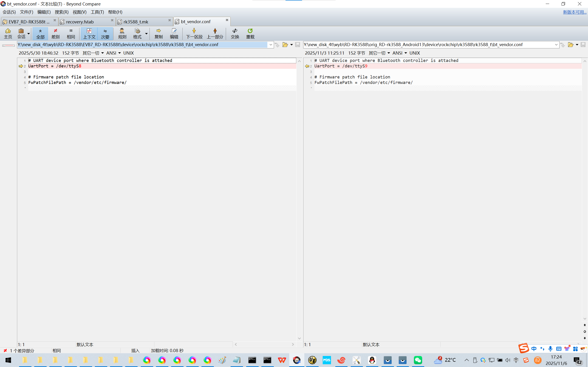The height and width of the screenshot is (367, 588).
Task: Click the Edit (编辑) toolbar icon
Action: pos(174,33)
